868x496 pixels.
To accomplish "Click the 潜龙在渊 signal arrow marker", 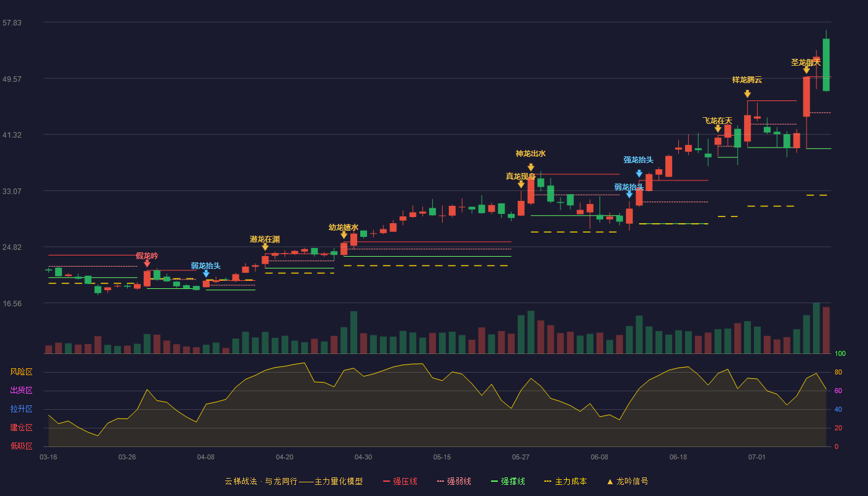I will click(265, 247).
